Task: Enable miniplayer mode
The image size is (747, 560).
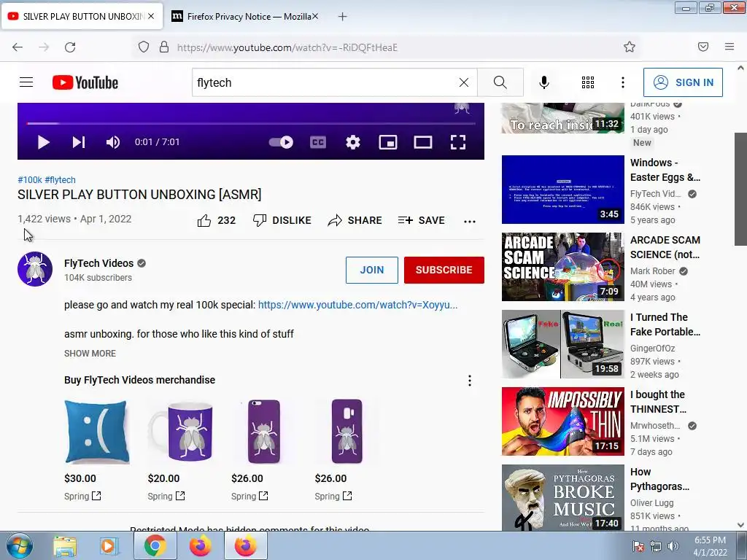Action: click(388, 142)
